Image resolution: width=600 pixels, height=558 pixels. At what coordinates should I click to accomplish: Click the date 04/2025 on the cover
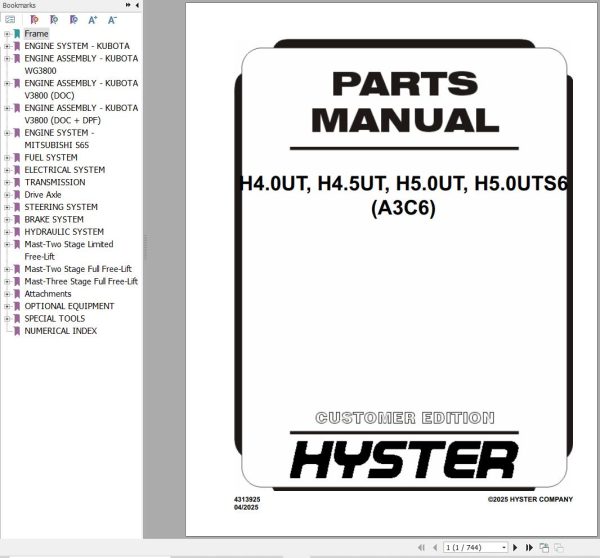tap(246, 507)
